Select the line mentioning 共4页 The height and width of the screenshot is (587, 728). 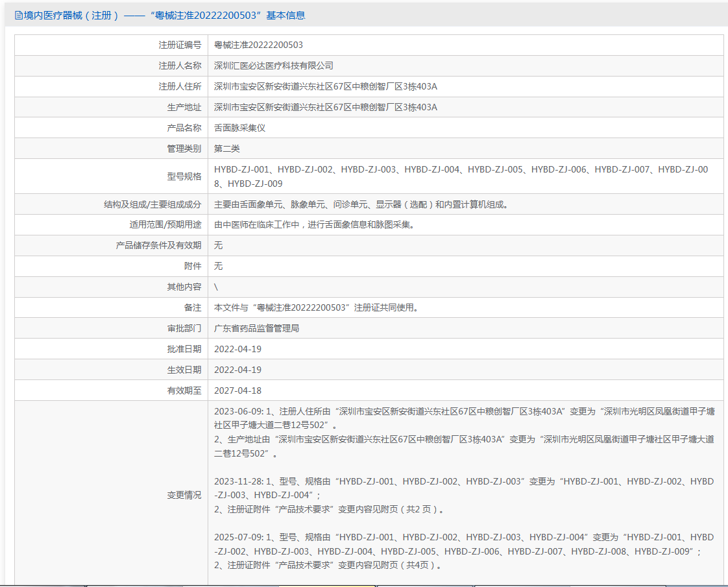point(328,565)
